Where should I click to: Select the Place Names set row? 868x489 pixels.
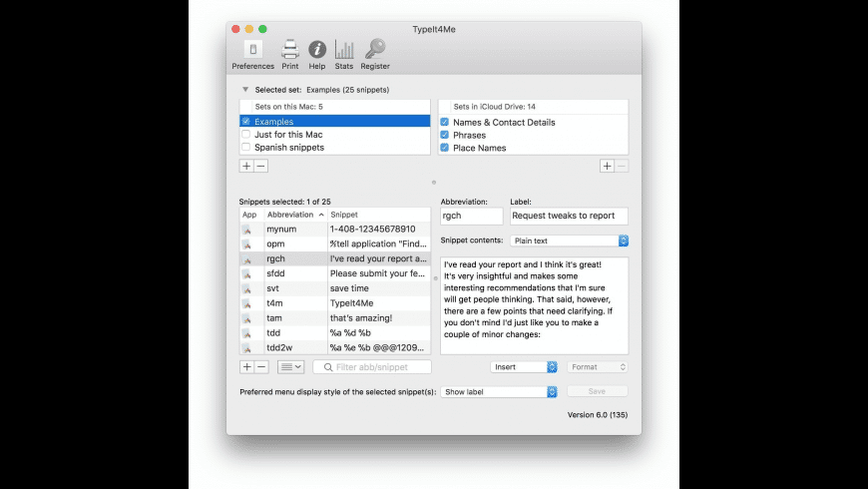point(533,148)
